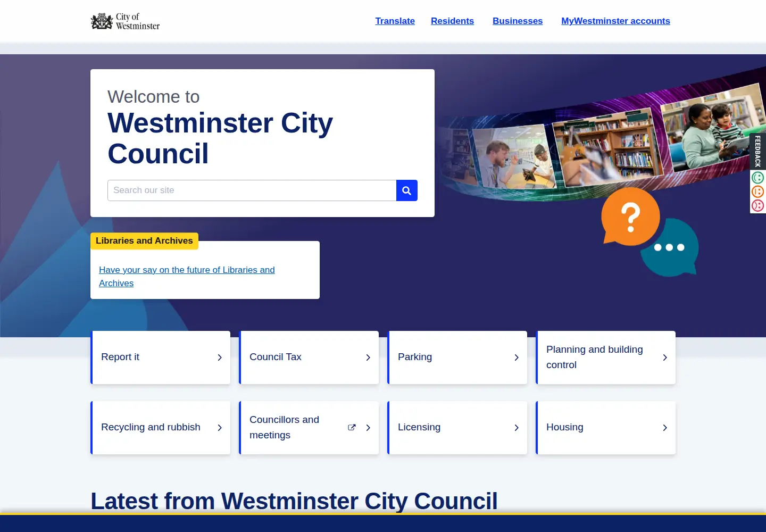766x532 pixels.
Task: Click the two men at a table photo
Action: (514, 157)
